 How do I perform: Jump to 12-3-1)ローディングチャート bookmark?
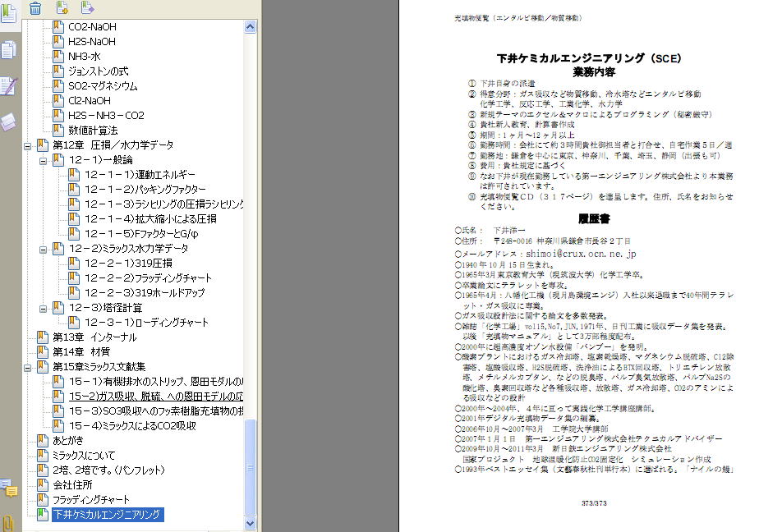(146, 323)
